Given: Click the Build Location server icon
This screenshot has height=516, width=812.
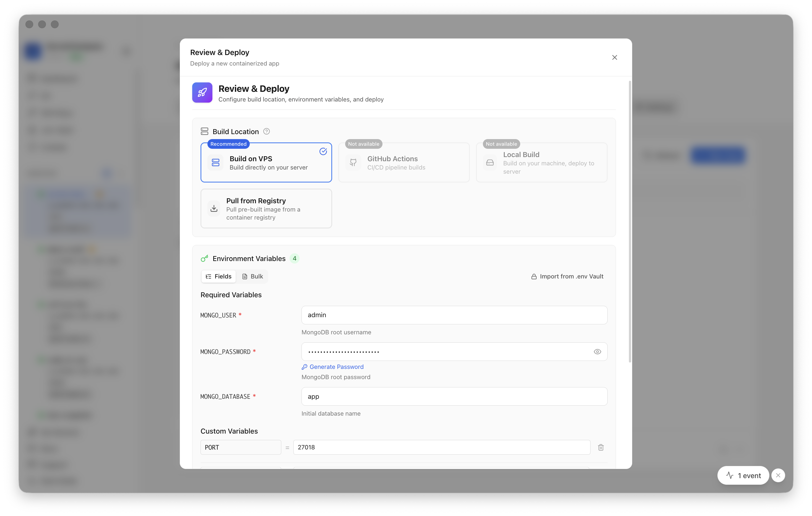Looking at the screenshot, I should coord(204,131).
